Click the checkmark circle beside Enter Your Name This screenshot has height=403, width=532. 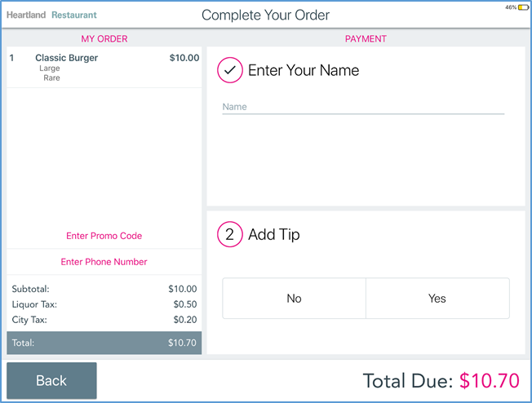pos(230,71)
